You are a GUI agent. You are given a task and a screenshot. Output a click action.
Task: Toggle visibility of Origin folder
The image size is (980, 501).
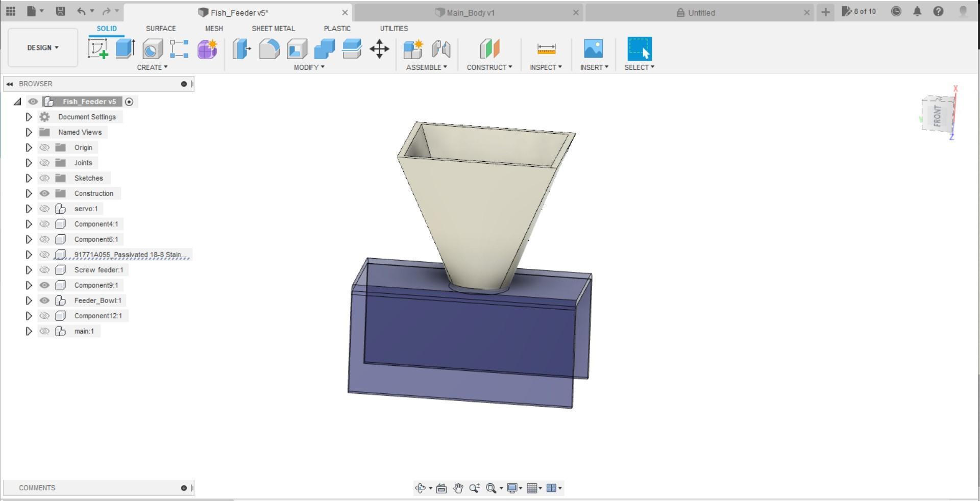[44, 147]
